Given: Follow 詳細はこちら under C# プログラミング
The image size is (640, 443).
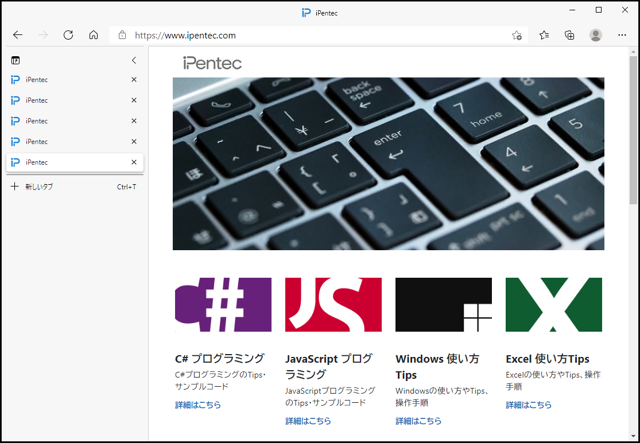Looking at the screenshot, I should pyautogui.click(x=198, y=405).
